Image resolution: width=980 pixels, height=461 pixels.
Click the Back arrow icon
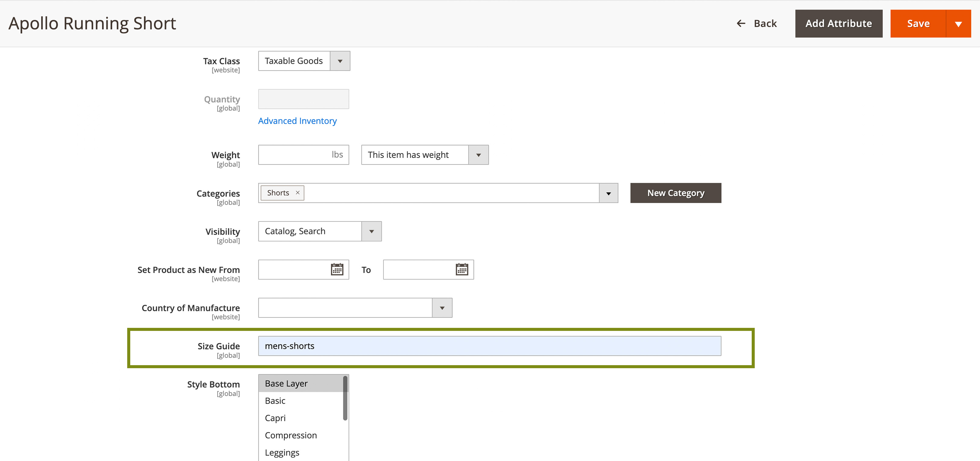pos(740,24)
